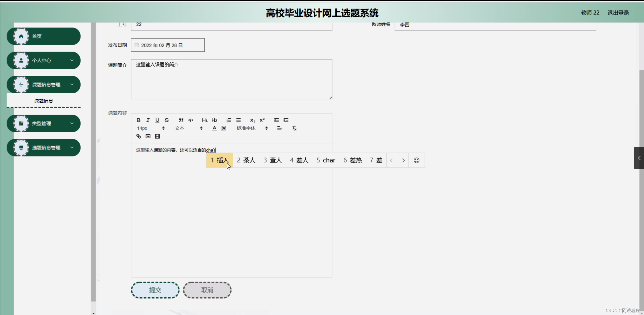Click the insert link icon

pyautogui.click(x=138, y=136)
